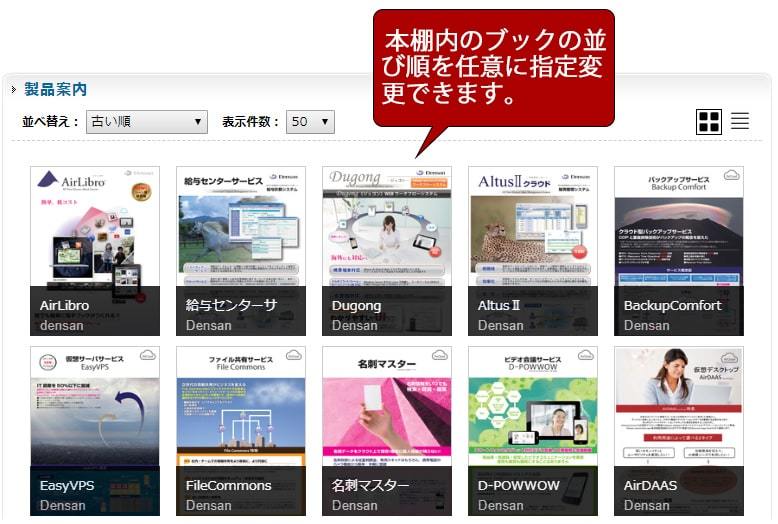778x524 pixels.
Task: Click the 名刺マスター title caption
Action: pos(370,486)
